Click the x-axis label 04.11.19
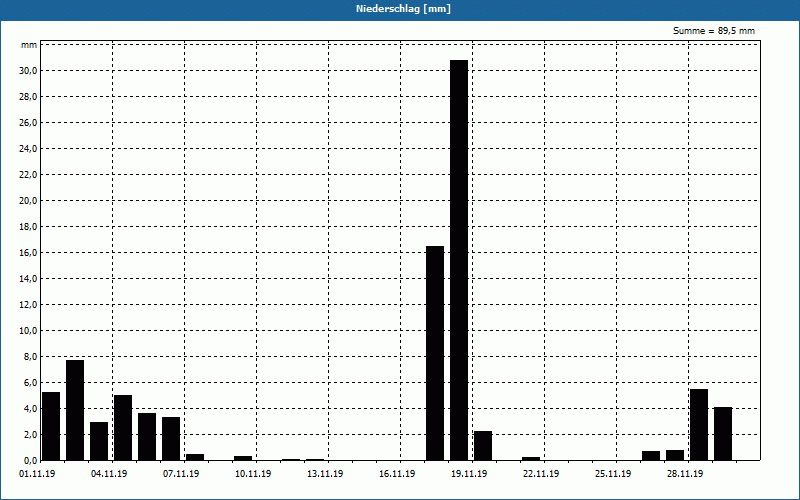 [109, 473]
